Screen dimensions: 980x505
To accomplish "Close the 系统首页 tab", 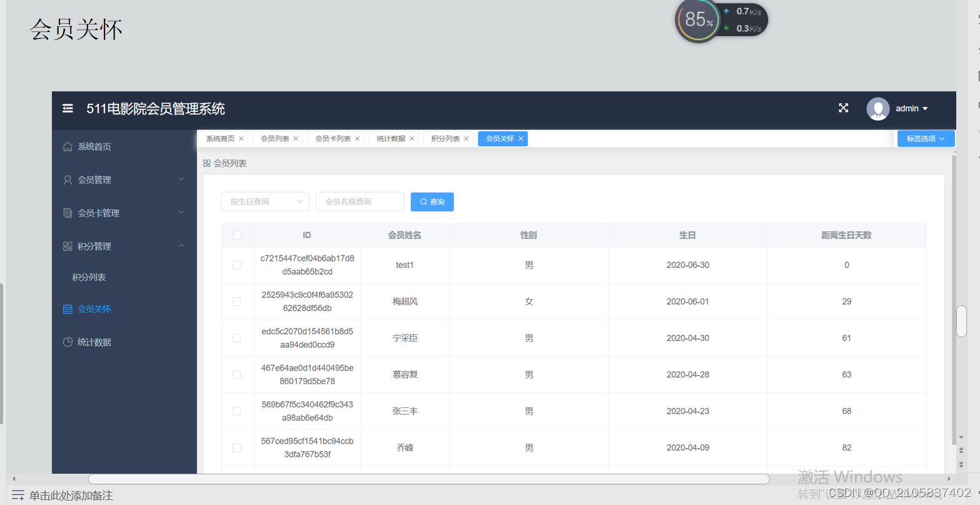I will click(241, 139).
